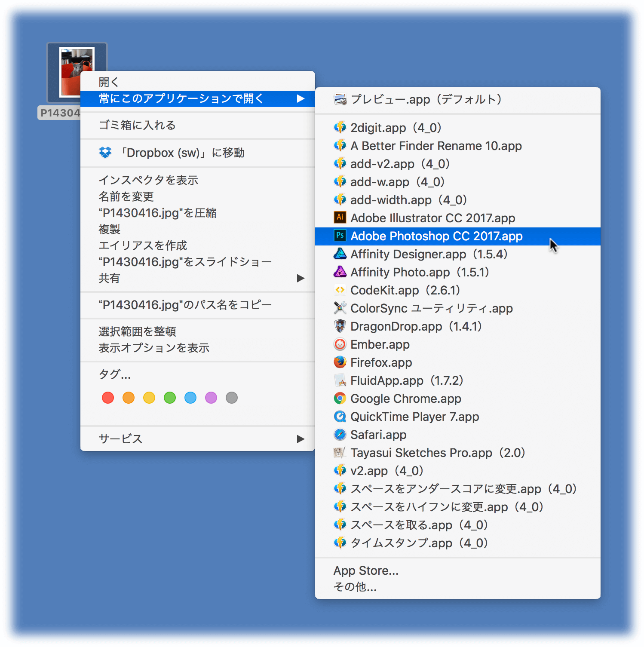
Task: Click the Affinity Photo icon
Action: coord(340,272)
